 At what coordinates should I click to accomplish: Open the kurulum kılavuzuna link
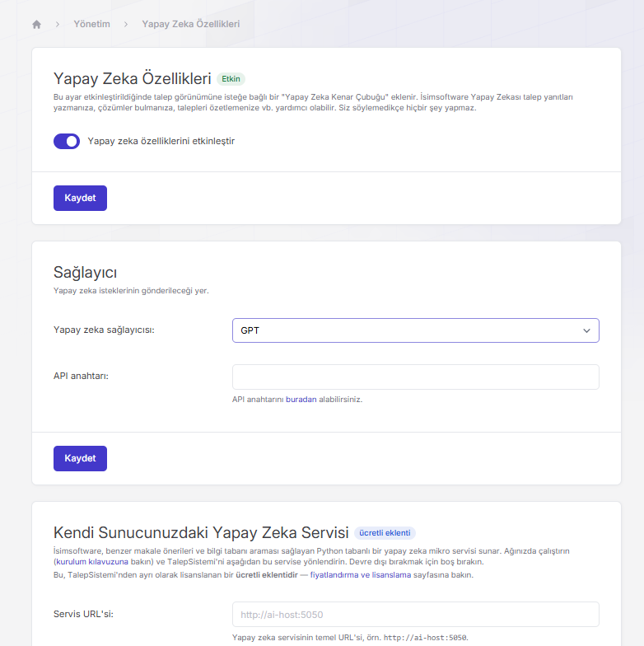(x=92, y=562)
